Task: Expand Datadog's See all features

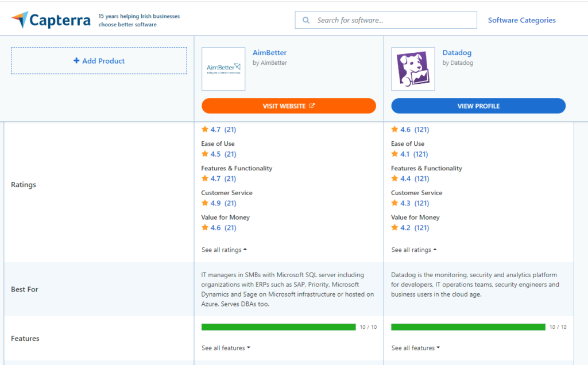Action: pyautogui.click(x=416, y=348)
